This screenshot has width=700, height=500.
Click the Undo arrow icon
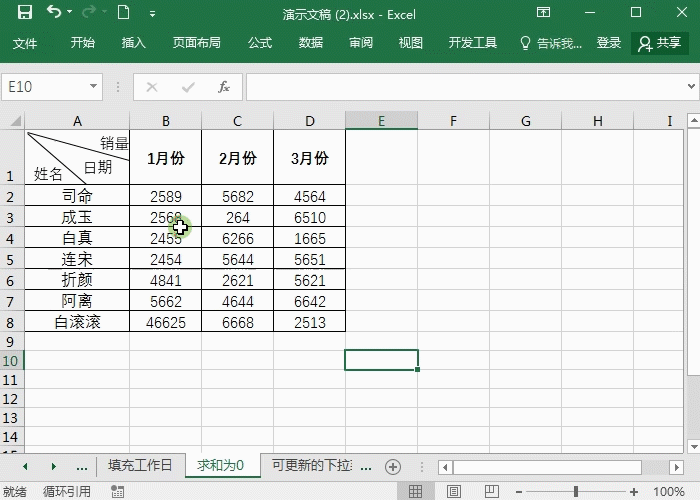click(x=54, y=12)
